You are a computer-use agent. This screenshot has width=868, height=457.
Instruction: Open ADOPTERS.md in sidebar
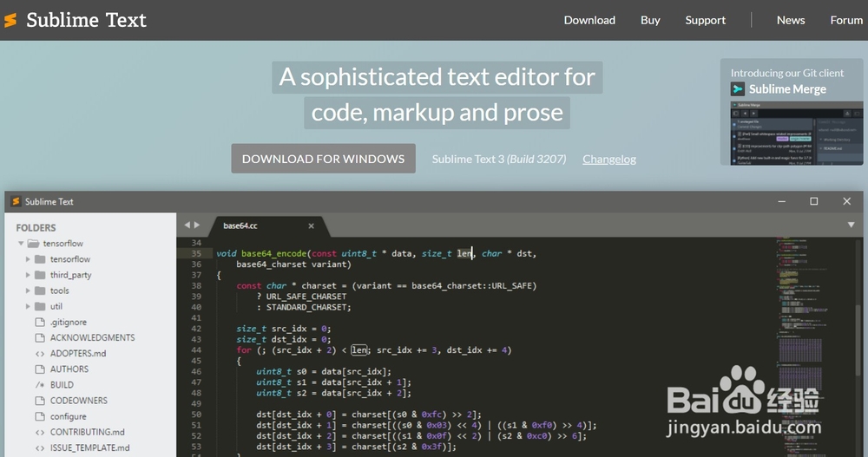point(78,353)
